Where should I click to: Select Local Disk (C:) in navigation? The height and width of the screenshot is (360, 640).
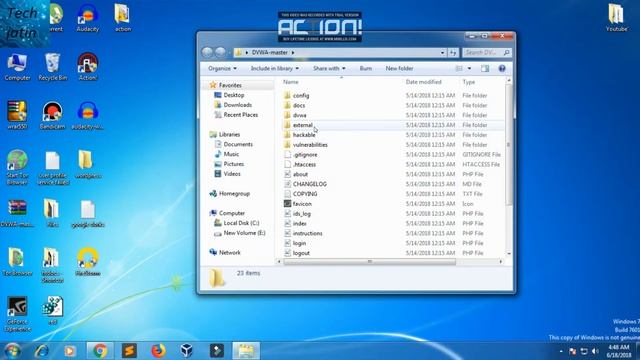click(241, 223)
